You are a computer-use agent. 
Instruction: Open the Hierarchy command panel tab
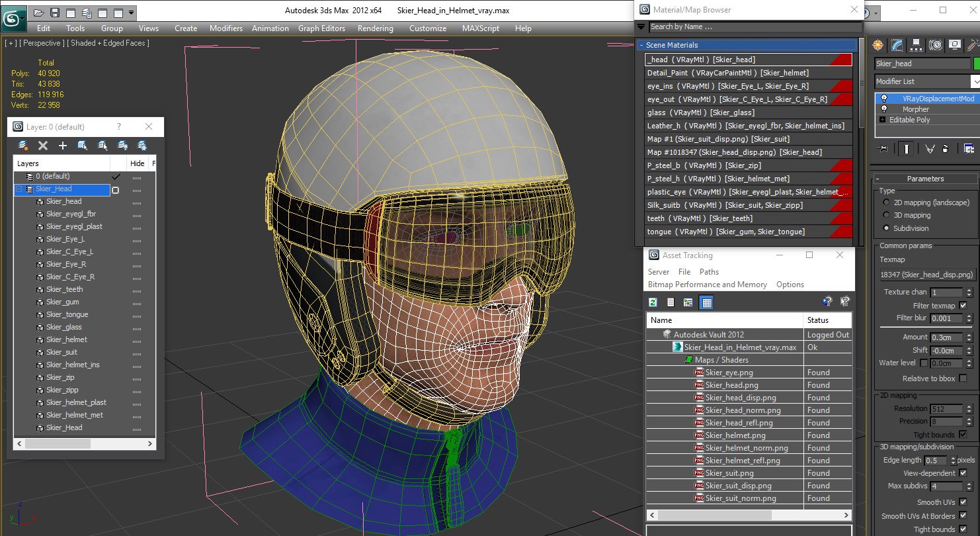[916, 45]
